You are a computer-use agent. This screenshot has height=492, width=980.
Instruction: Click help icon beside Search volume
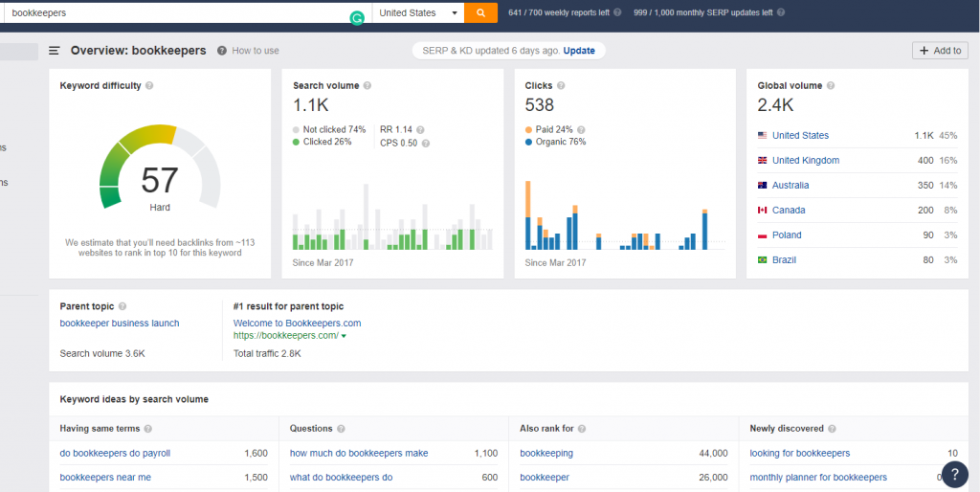(x=367, y=85)
